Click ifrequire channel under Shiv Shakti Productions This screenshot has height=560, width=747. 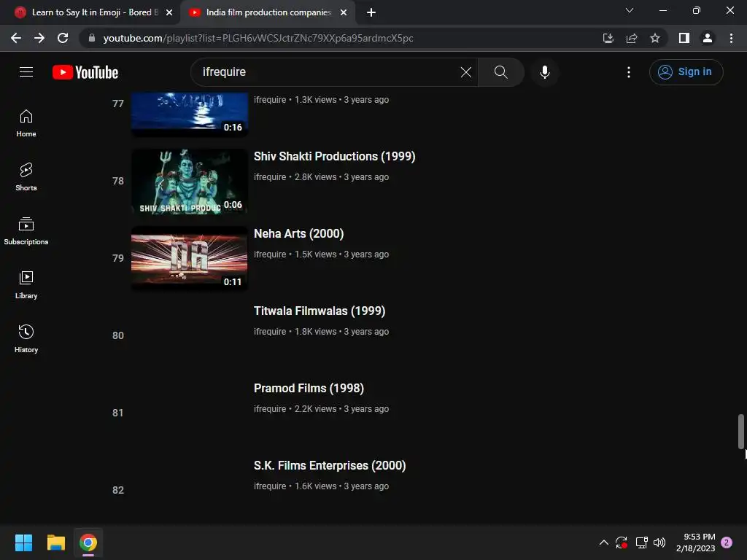point(270,177)
